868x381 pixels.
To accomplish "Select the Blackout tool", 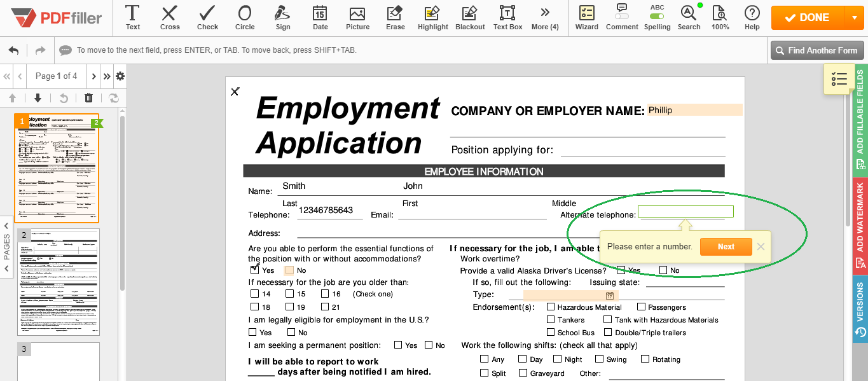I will [470, 18].
